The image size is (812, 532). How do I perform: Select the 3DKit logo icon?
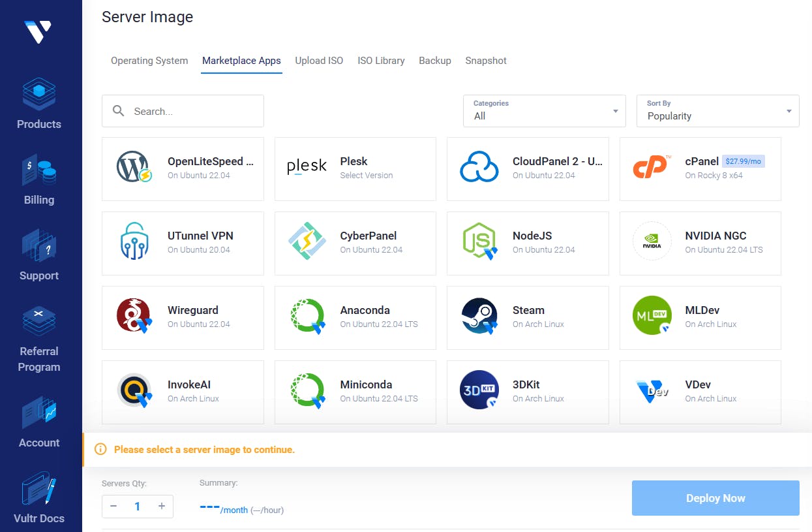479,390
